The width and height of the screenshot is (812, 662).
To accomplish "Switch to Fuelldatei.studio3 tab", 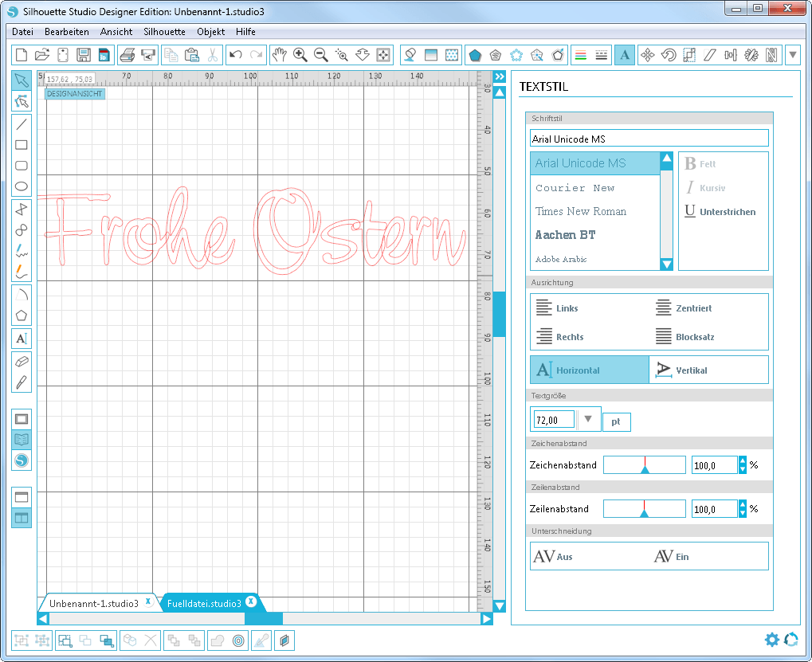I will [x=204, y=603].
